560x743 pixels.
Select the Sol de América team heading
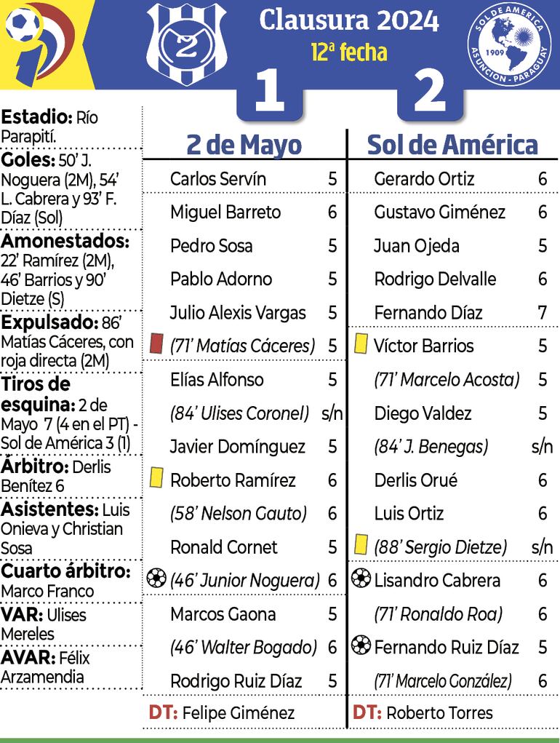pos(452,145)
